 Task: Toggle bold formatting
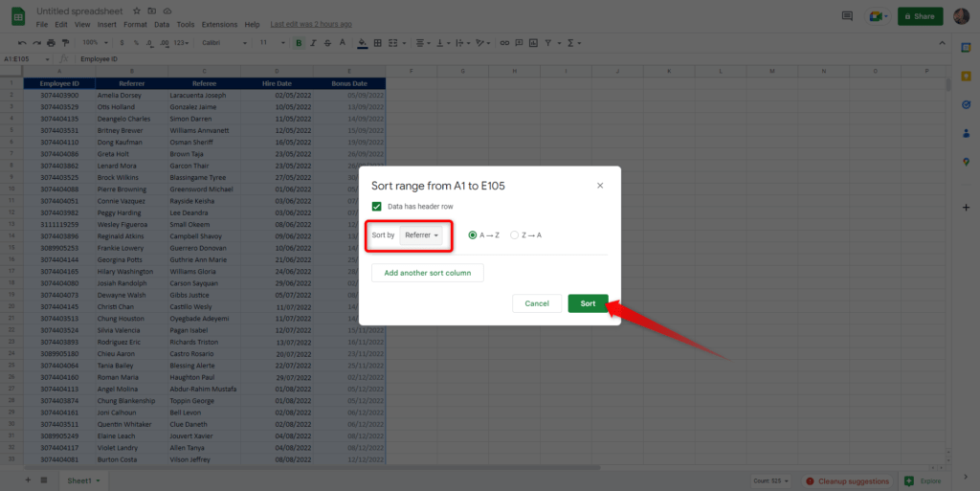[299, 43]
